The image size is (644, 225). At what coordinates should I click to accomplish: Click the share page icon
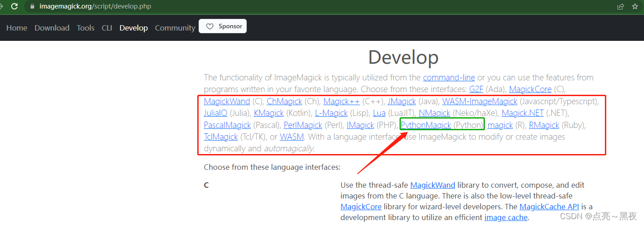tap(621, 6)
